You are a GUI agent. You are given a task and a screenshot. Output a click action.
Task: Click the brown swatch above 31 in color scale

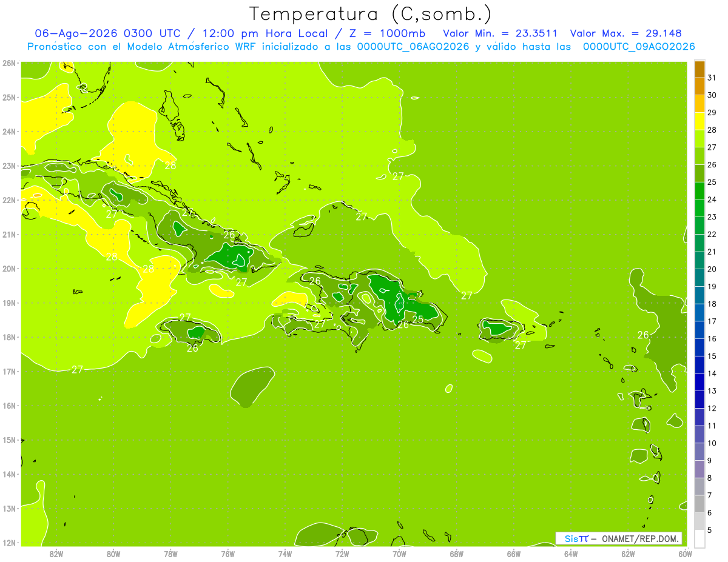click(x=699, y=70)
